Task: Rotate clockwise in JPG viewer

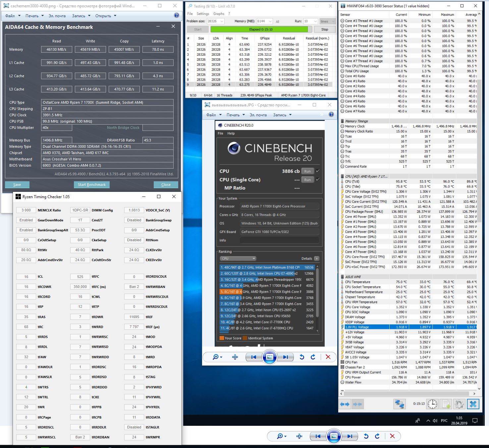Action: [x=313, y=357]
